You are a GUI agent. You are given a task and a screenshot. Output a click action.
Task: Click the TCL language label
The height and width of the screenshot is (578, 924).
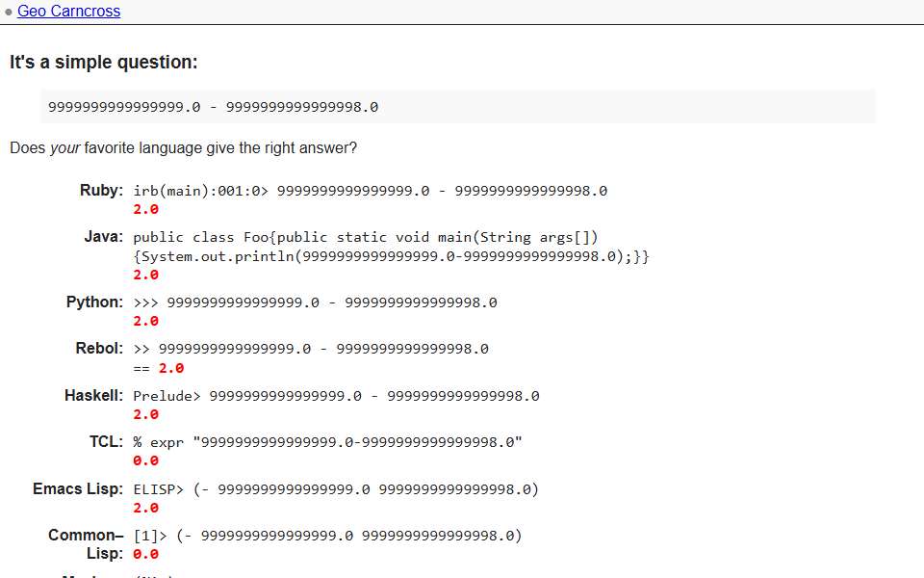tap(106, 442)
